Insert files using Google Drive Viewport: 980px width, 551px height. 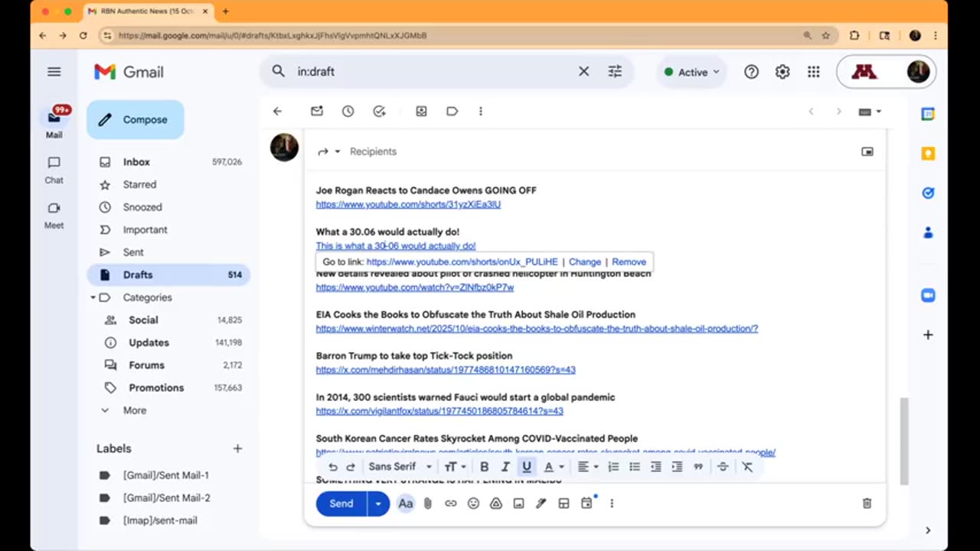496,504
